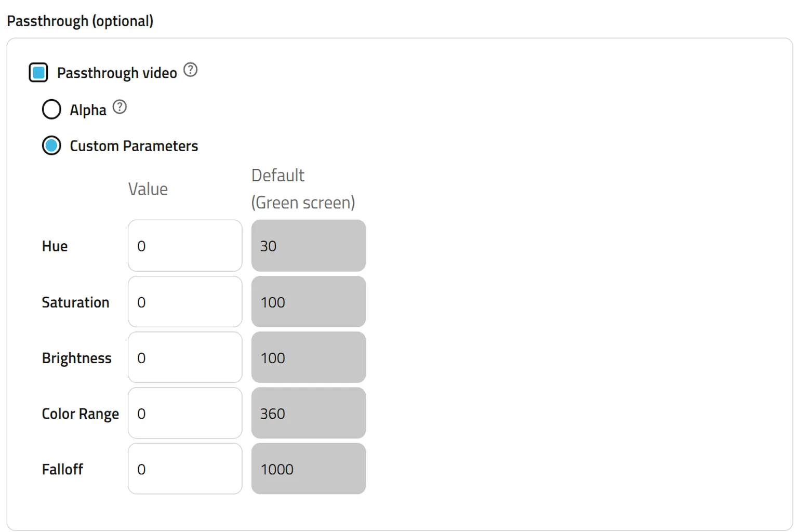Select the Custom Parameters radio button
Viewport: 798px width, 532px height.
coord(51,146)
